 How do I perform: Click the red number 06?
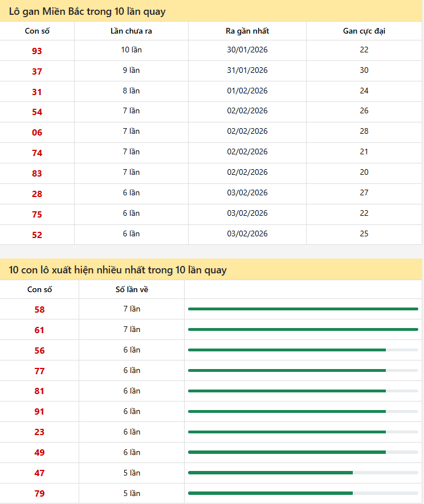point(37,133)
